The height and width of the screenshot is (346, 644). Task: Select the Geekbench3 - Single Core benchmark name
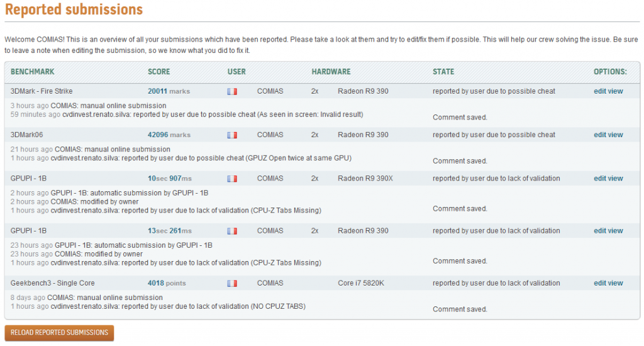(x=53, y=283)
